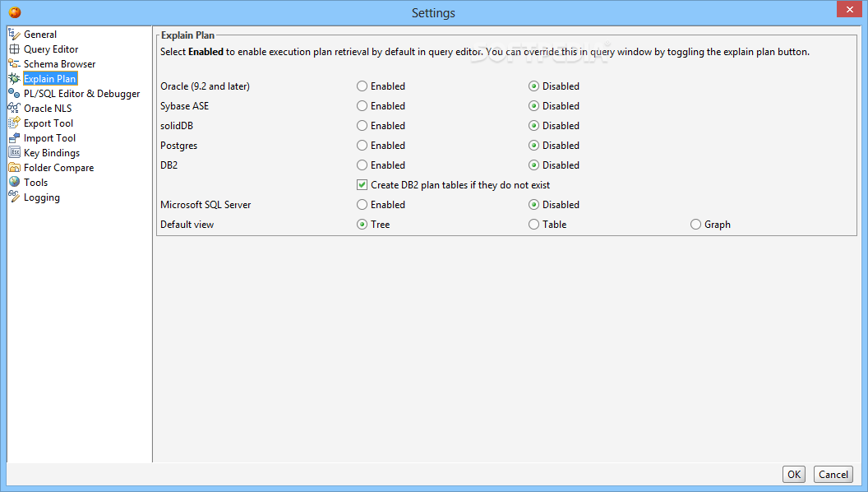Open PL/SQL Editor & Debugger settings

82,94
